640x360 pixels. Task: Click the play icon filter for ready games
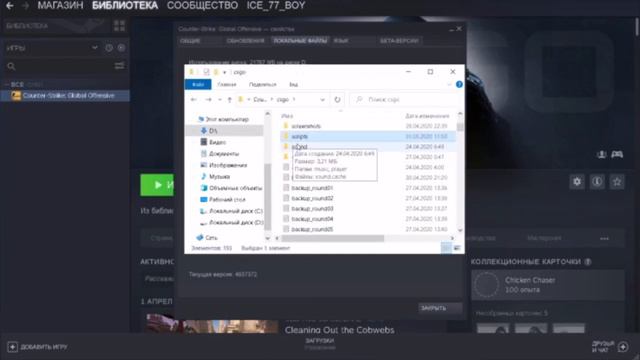pyautogui.click(x=121, y=48)
